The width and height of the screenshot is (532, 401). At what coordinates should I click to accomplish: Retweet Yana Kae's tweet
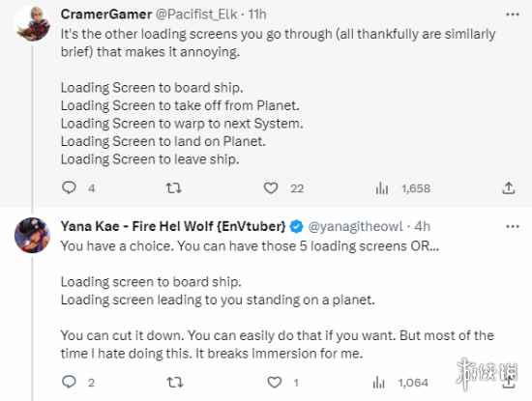coord(175,383)
